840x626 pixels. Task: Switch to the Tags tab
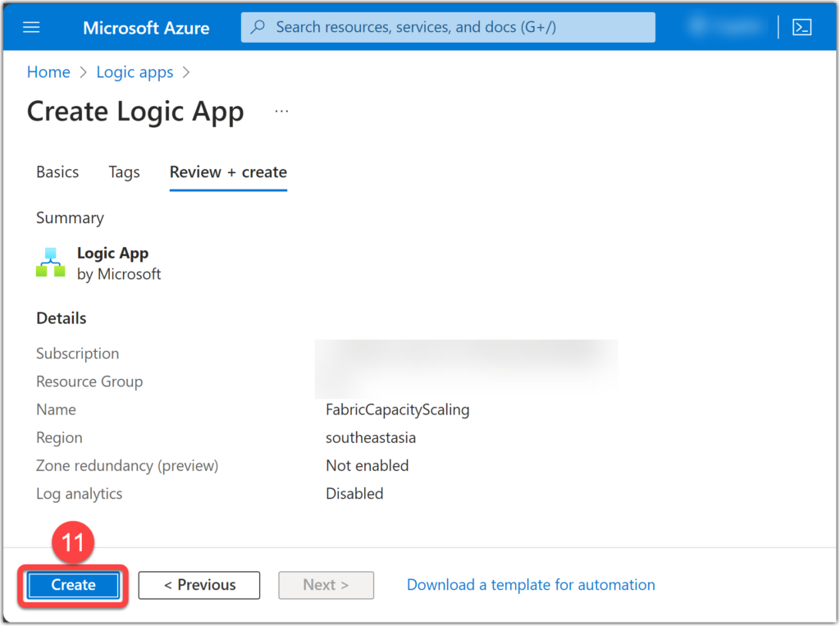125,172
